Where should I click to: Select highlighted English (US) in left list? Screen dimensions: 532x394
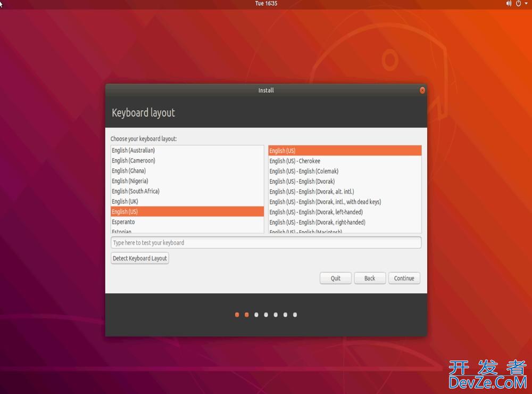[x=187, y=211]
